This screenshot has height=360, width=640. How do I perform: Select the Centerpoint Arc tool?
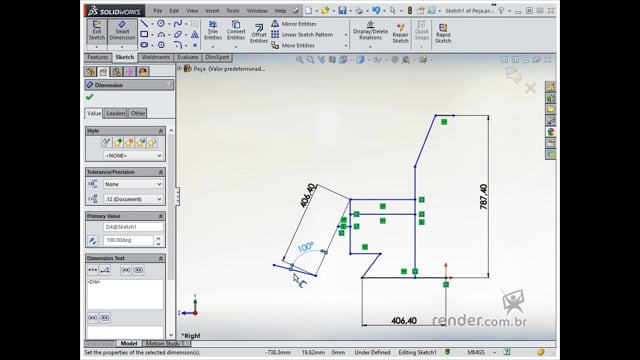tap(161, 34)
